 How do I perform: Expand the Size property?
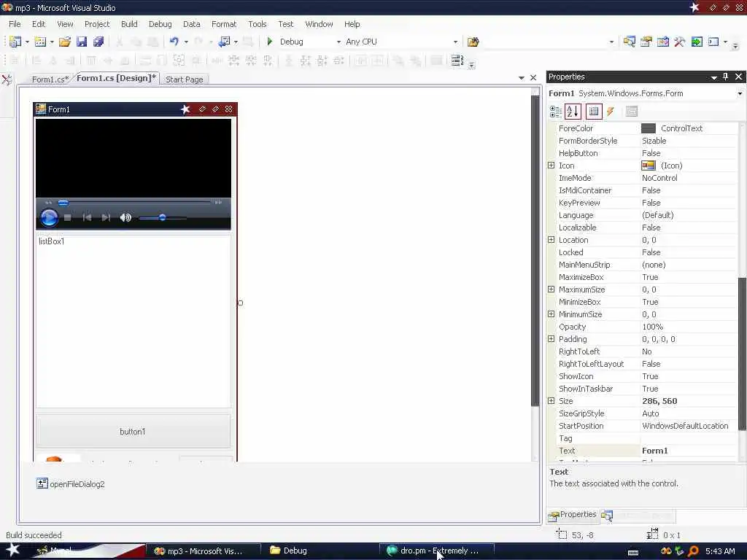[x=551, y=400]
